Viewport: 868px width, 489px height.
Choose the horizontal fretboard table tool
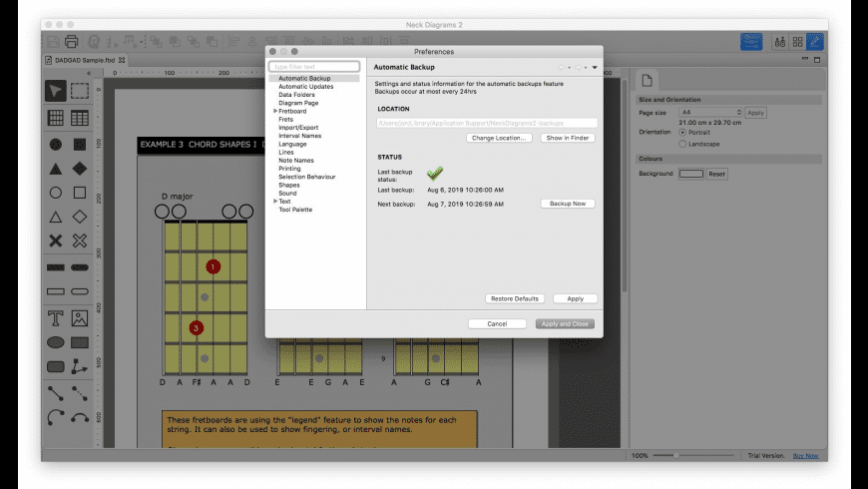80,118
